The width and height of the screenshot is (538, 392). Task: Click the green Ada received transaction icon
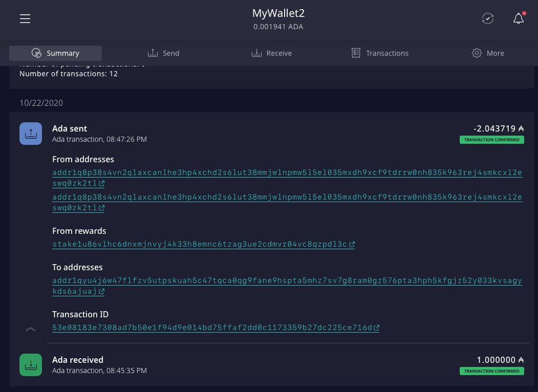click(x=31, y=364)
